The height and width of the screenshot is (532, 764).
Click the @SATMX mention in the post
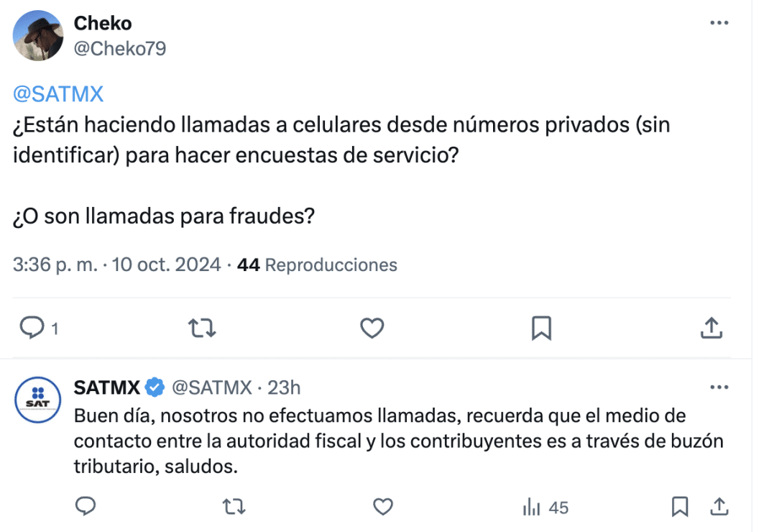pos(58,94)
